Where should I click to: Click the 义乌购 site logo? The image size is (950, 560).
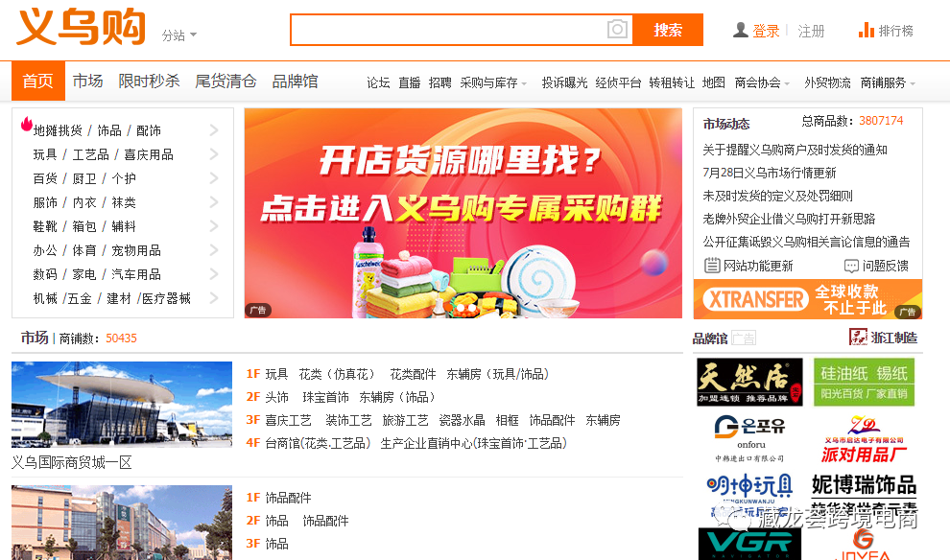click(x=82, y=27)
